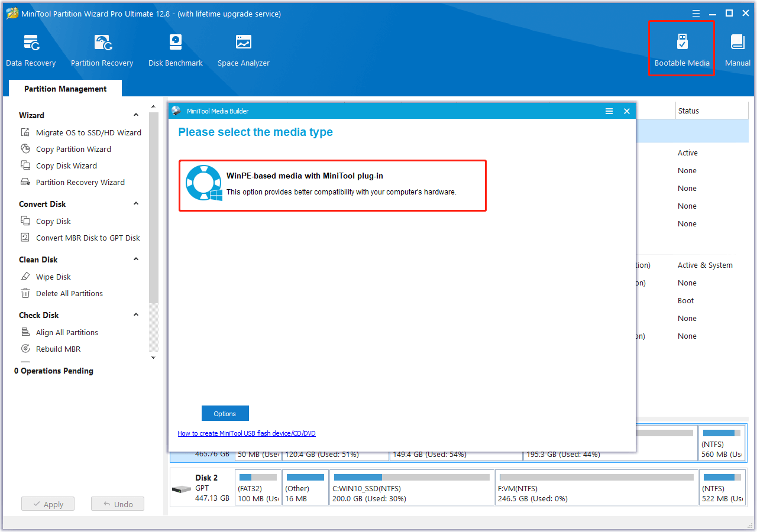757x532 pixels.
Task: Select Disk 2 F:VM(NTFS) partition block
Action: click(596, 488)
